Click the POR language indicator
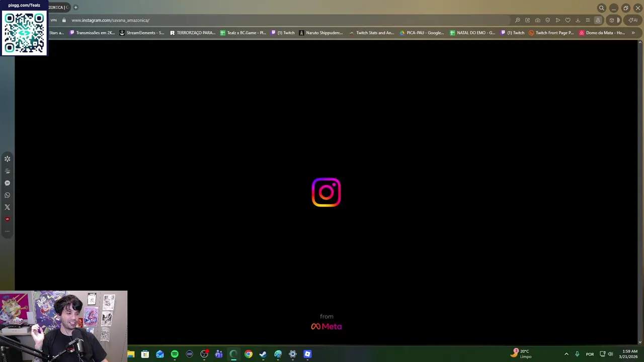 (x=590, y=354)
